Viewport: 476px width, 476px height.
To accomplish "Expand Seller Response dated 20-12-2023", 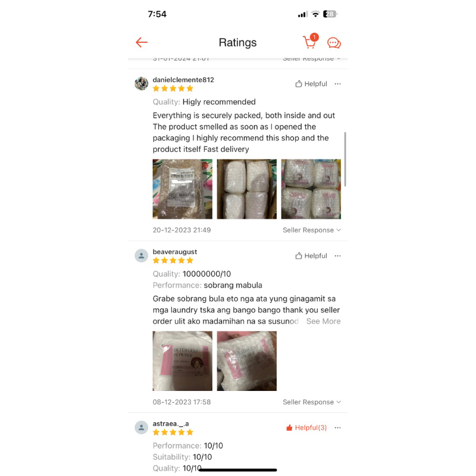I will [312, 230].
